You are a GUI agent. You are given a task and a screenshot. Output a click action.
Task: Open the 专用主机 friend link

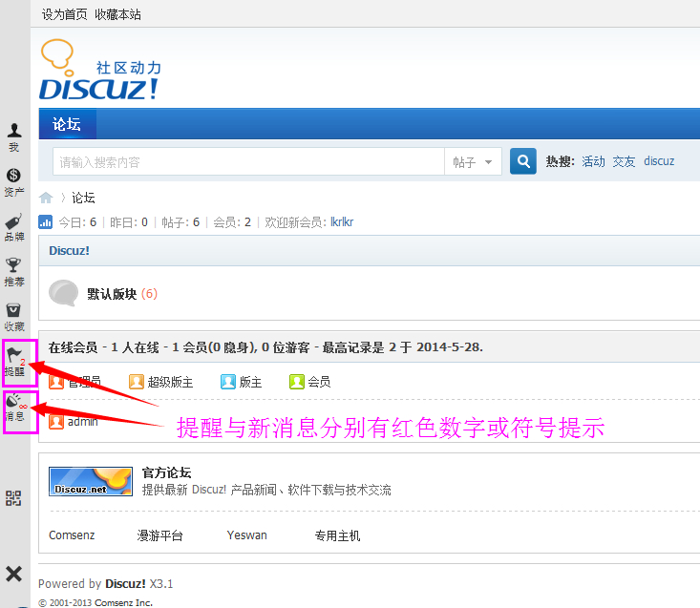(337, 535)
